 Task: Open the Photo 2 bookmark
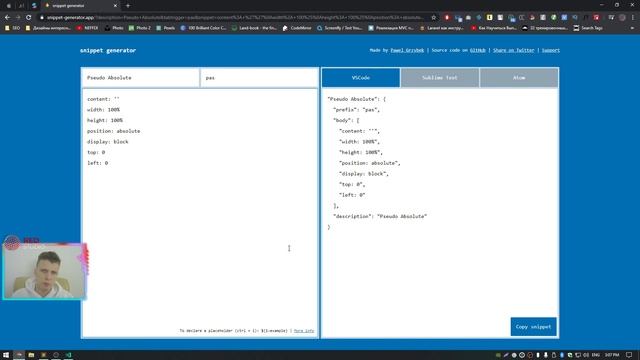point(140,28)
